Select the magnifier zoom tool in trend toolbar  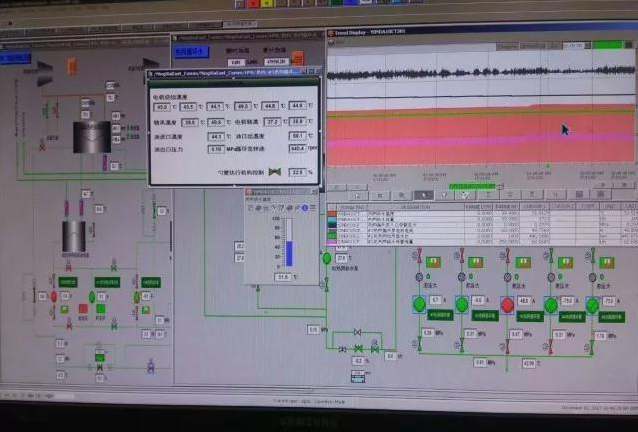[402, 195]
